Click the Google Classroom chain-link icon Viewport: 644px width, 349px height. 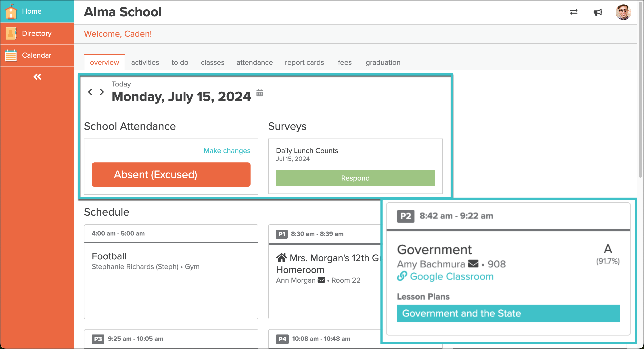[x=402, y=276]
